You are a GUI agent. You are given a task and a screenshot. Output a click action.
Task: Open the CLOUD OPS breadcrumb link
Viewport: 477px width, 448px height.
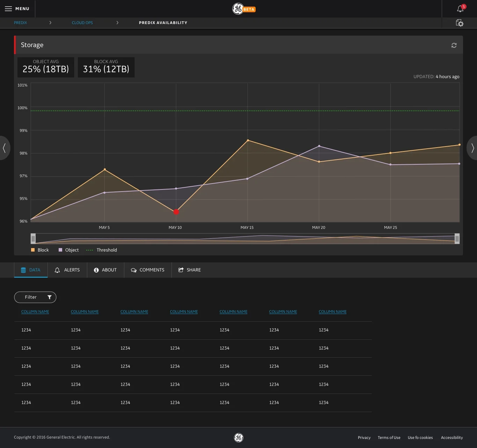tap(82, 23)
